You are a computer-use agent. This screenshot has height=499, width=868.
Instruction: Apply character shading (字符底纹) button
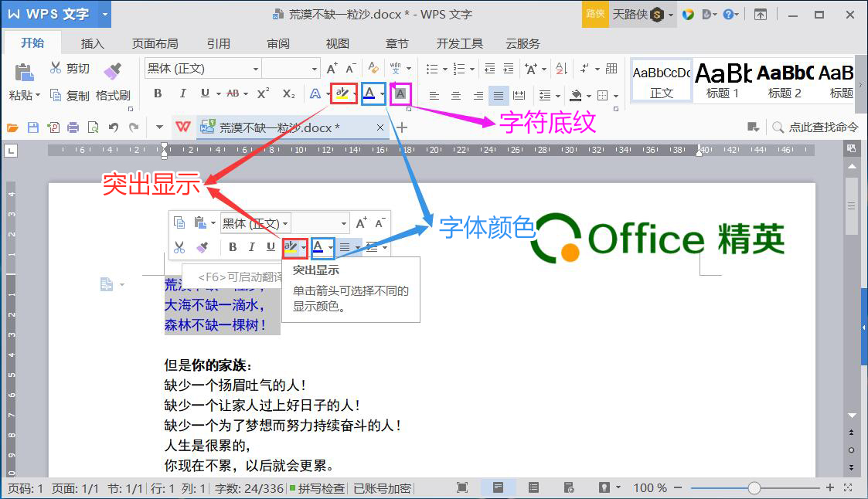coord(400,93)
